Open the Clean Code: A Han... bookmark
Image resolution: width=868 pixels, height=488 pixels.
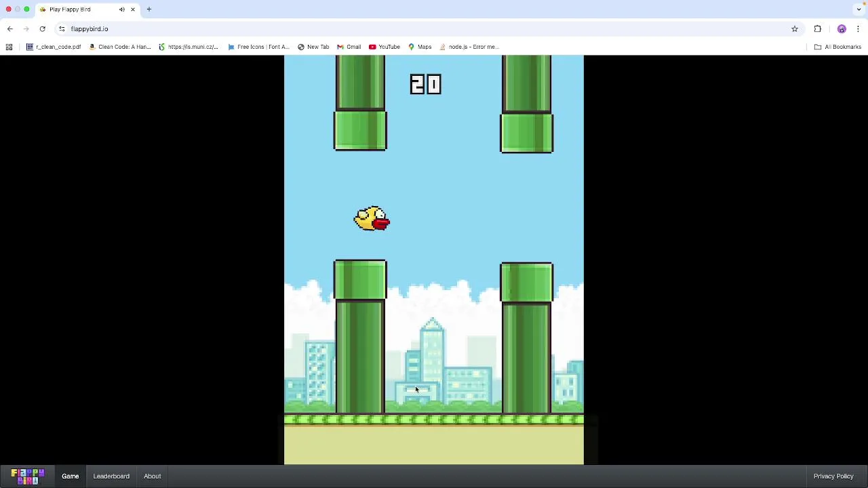click(120, 47)
